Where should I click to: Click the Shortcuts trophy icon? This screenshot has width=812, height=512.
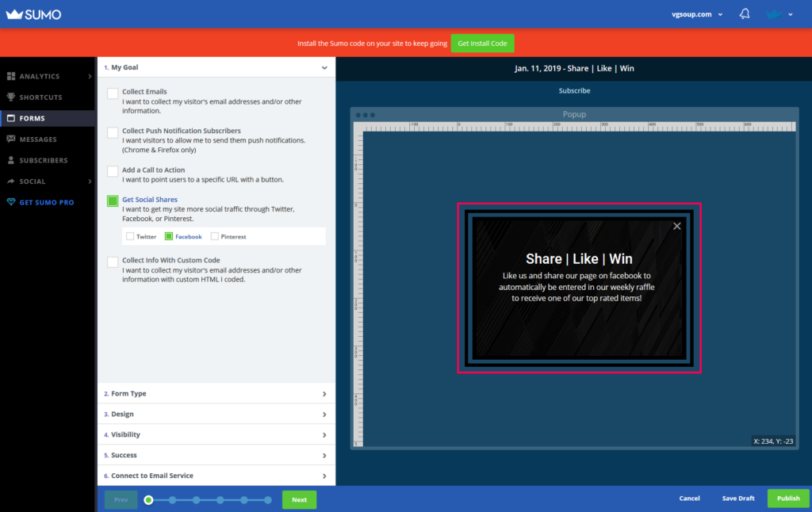tap(11, 97)
